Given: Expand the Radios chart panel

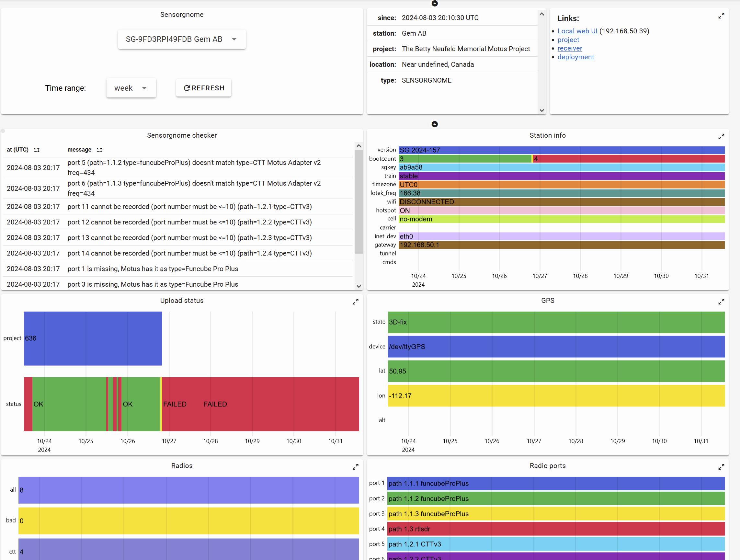Looking at the screenshot, I should 355,467.
